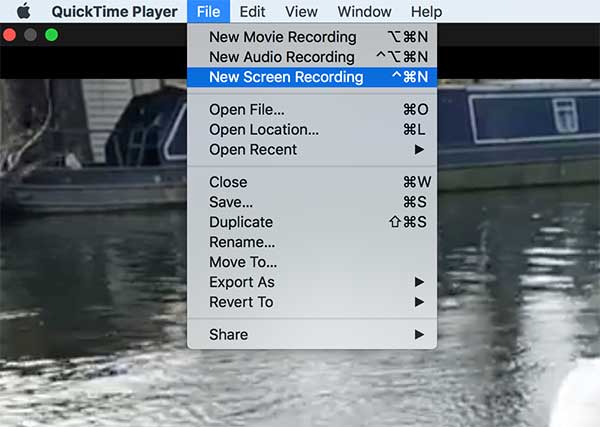Open the Help menu
Viewport: 600px width, 427px height.
426,11
